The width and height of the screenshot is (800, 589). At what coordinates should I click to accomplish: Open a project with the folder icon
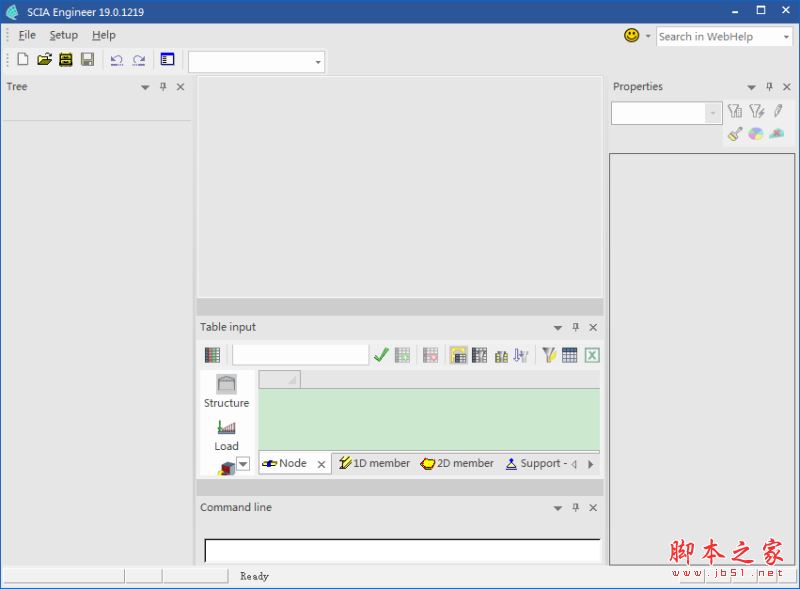(x=44, y=59)
